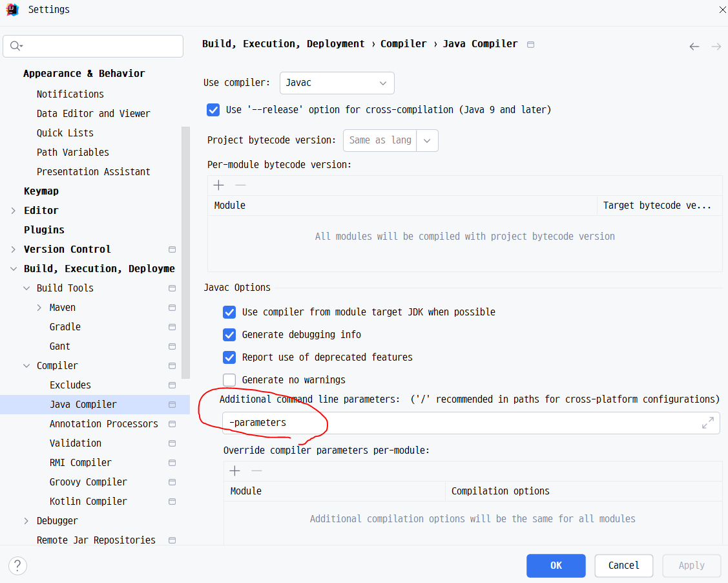This screenshot has width=728, height=583.
Task: Open the Keymap settings page
Action: point(41,191)
